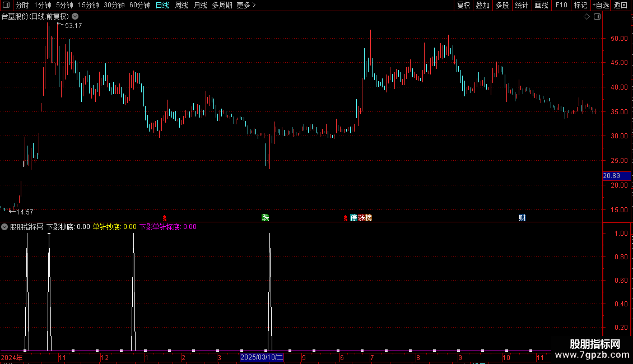Expand the 更多 periods menu

coord(246,5)
